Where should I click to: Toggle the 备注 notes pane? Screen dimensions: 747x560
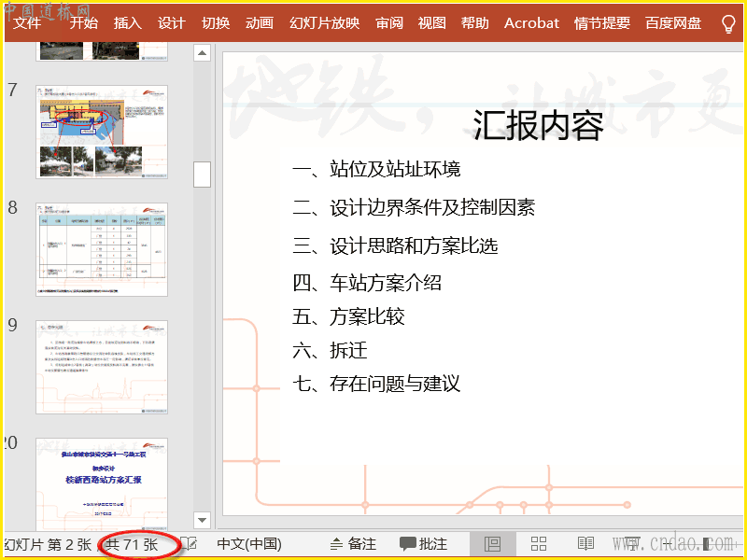354,544
